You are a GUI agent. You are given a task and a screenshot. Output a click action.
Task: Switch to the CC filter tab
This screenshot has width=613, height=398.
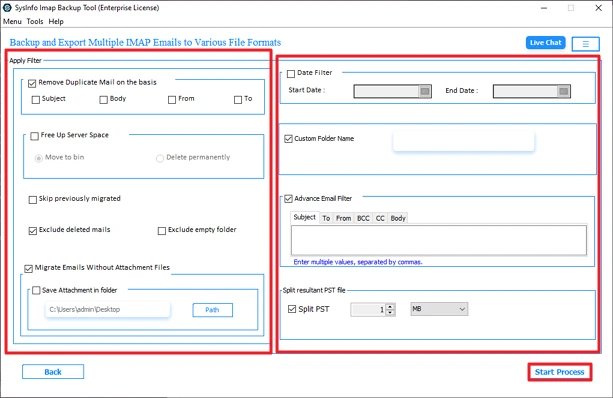click(380, 218)
